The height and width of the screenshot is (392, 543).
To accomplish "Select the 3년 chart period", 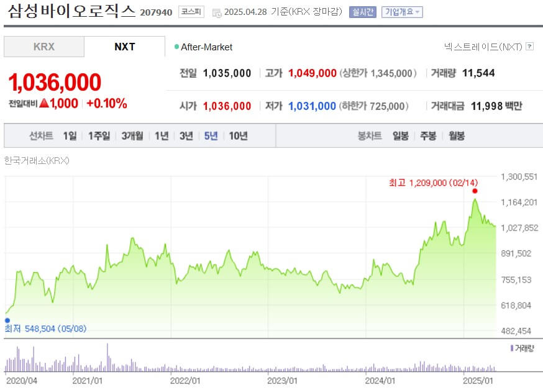I will (185, 135).
